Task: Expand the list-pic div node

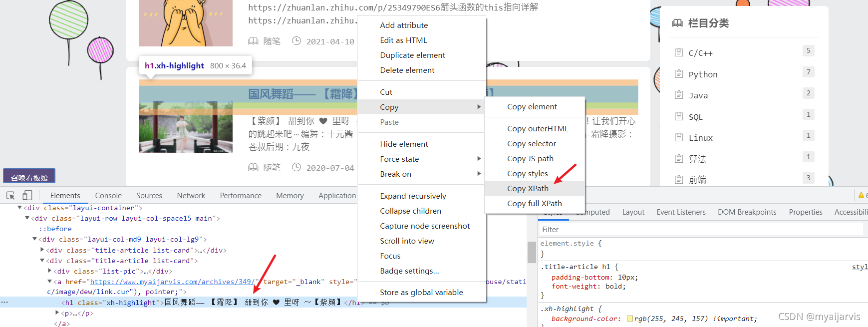Action: (49, 271)
